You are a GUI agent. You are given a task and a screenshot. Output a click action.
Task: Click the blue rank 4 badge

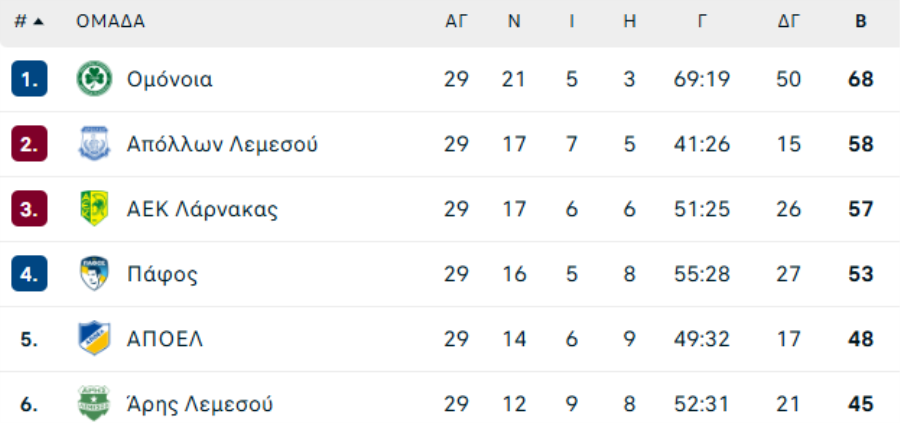(29, 274)
